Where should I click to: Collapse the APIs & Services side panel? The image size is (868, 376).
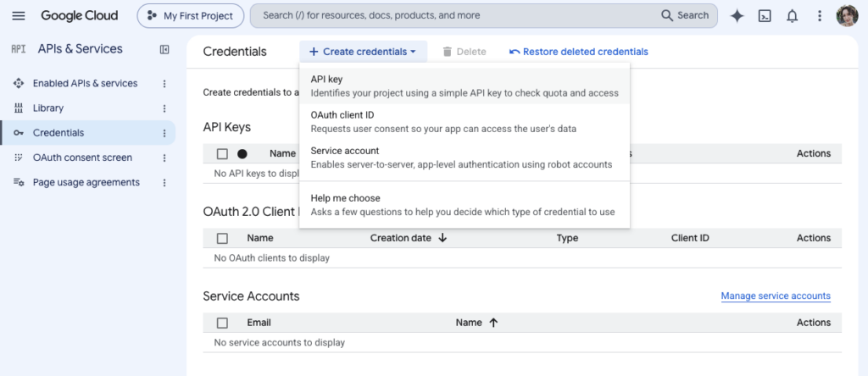click(x=164, y=50)
